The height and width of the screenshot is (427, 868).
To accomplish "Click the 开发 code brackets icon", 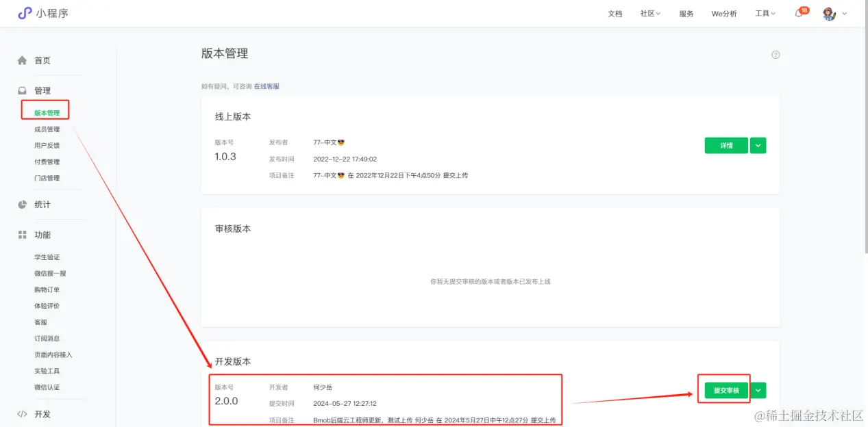I will [22, 414].
